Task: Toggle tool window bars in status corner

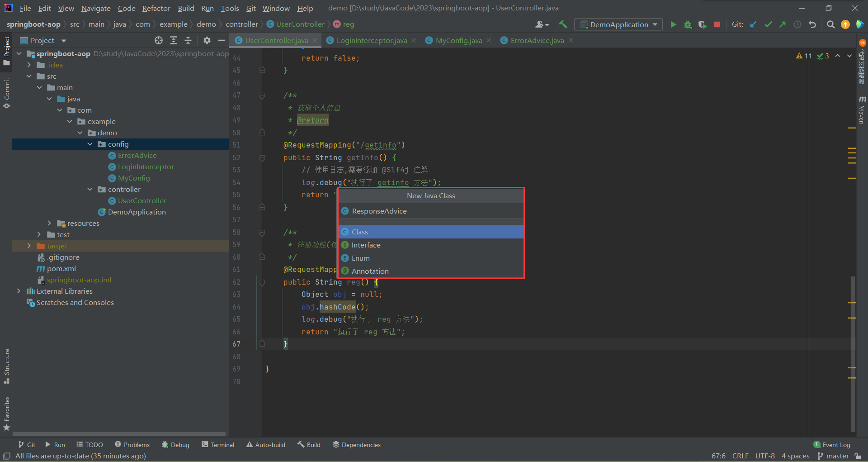Action: pos(6,456)
